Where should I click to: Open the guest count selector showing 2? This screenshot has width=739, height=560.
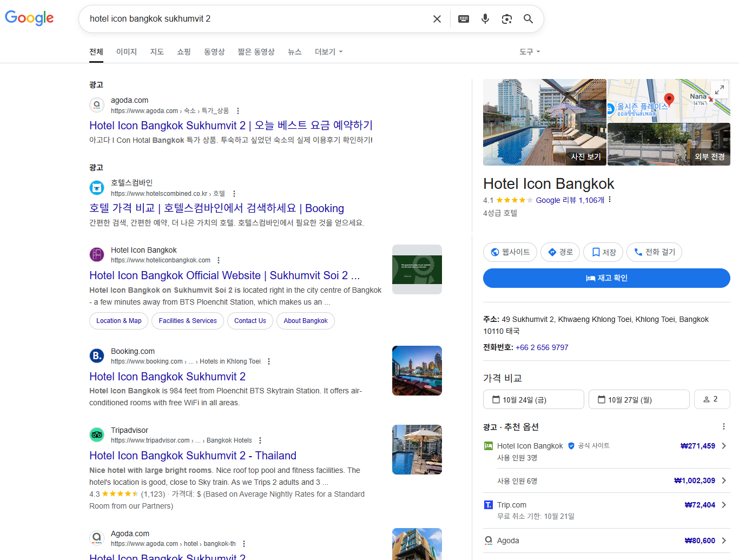pyautogui.click(x=712, y=399)
